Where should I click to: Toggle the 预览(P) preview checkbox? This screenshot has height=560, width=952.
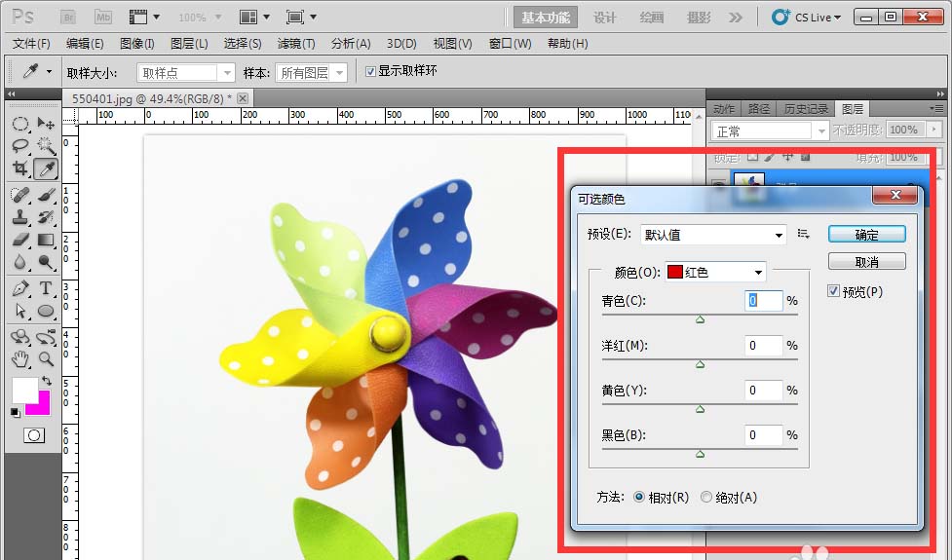click(x=833, y=291)
